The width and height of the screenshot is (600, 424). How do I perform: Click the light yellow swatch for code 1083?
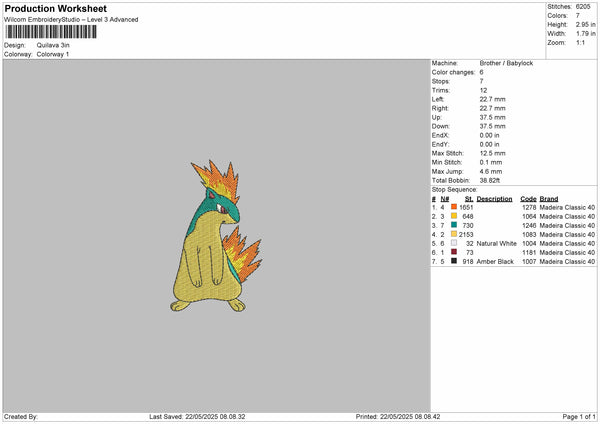(454, 234)
